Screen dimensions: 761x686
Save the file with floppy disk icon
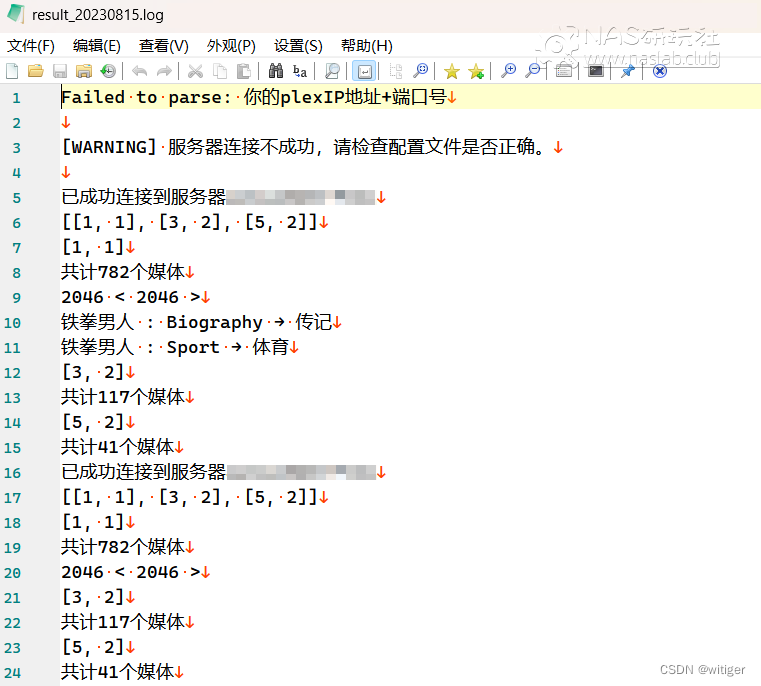pyautogui.click(x=60, y=71)
